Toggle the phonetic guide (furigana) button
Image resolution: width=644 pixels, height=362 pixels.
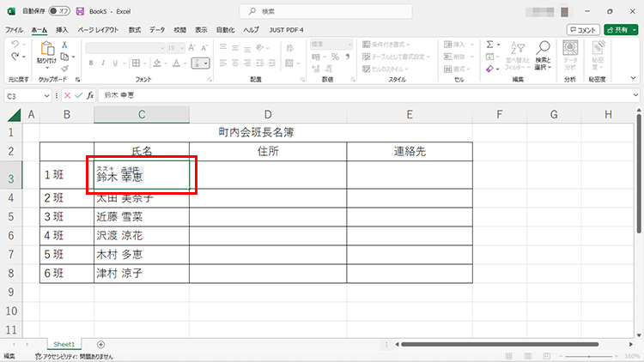pos(198,63)
